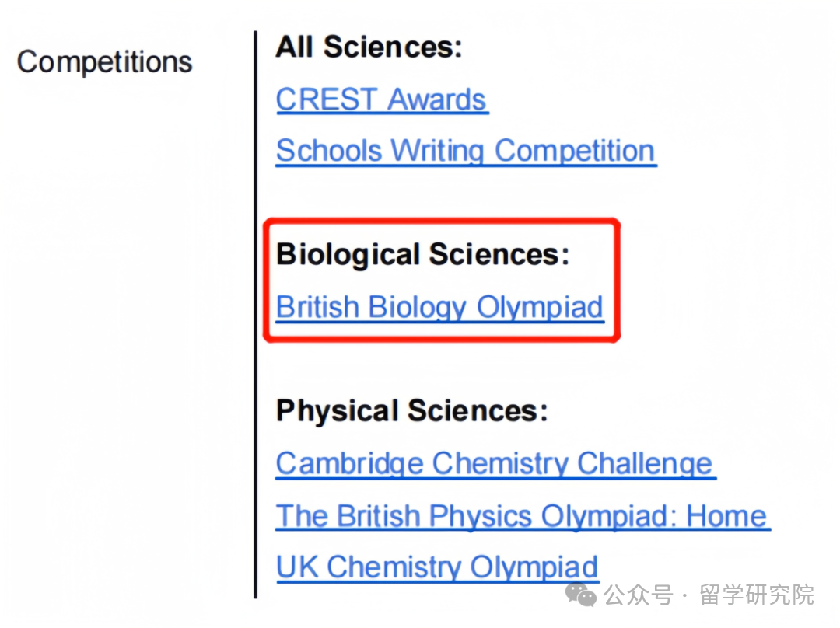Click the Biological Sciences heading

(x=422, y=254)
